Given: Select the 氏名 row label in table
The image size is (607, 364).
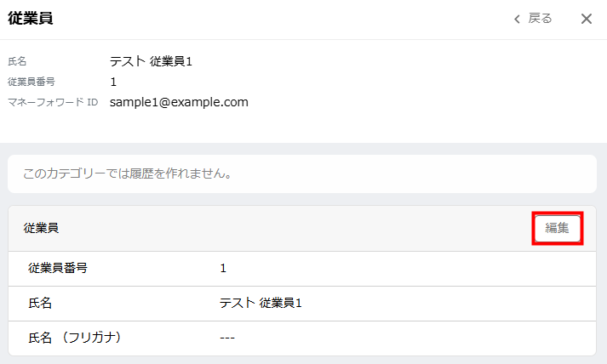Looking at the screenshot, I should click(x=40, y=303).
